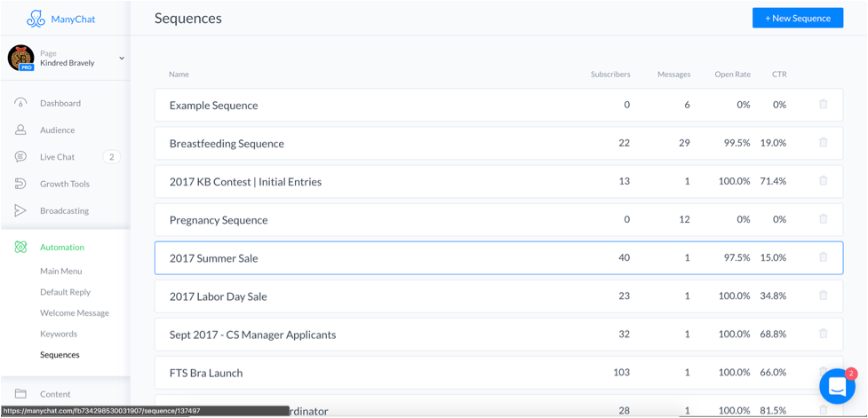Viewport: 868px width, 418px height.
Task: Open the Main Menu submenu item
Action: (61, 271)
